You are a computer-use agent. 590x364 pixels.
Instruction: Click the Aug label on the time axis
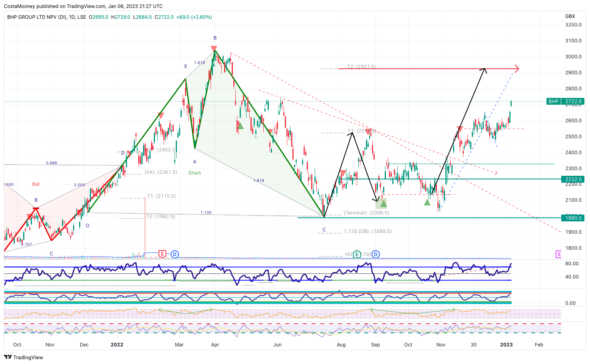pyautogui.click(x=341, y=345)
